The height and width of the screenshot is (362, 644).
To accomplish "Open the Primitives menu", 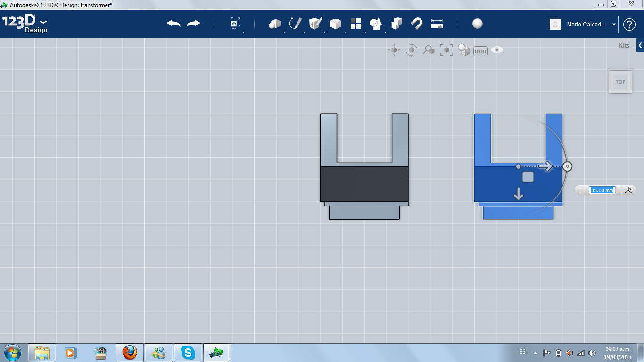I will pyautogui.click(x=274, y=24).
